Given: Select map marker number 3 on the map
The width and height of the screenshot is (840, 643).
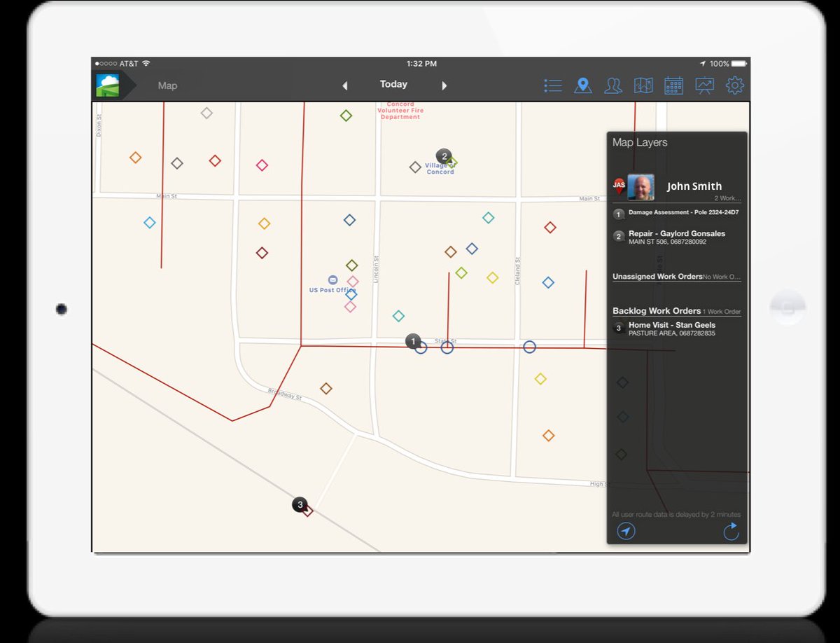Looking at the screenshot, I should [x=300, y=504].
